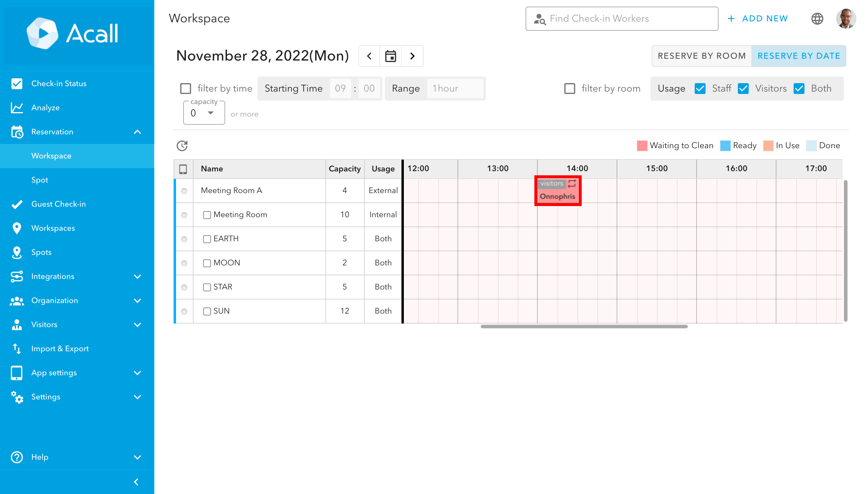
Task: Select the Spots location icon in sidebar
Action: (17, 252)
